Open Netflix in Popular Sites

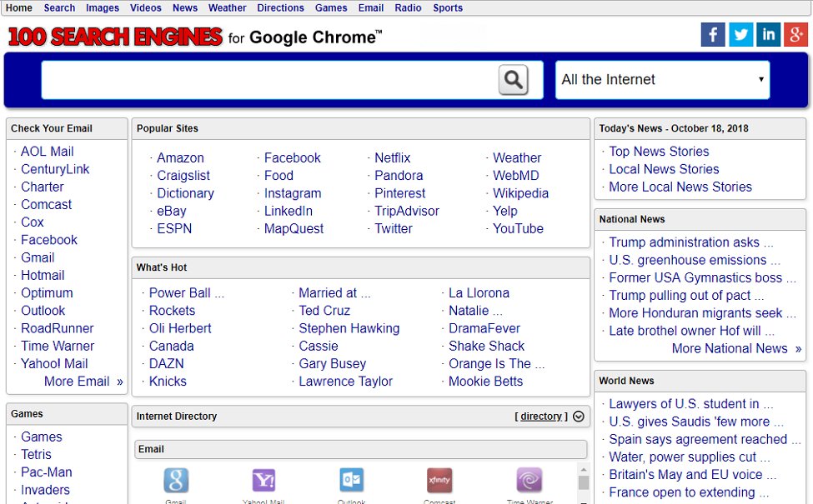coord(393,157)
